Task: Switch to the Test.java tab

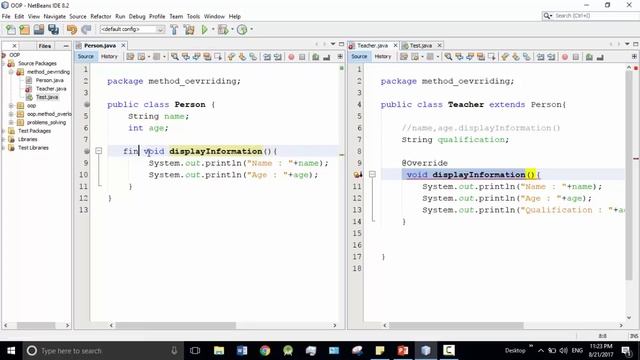Action: pyautogui.click(x=420, y=45)
